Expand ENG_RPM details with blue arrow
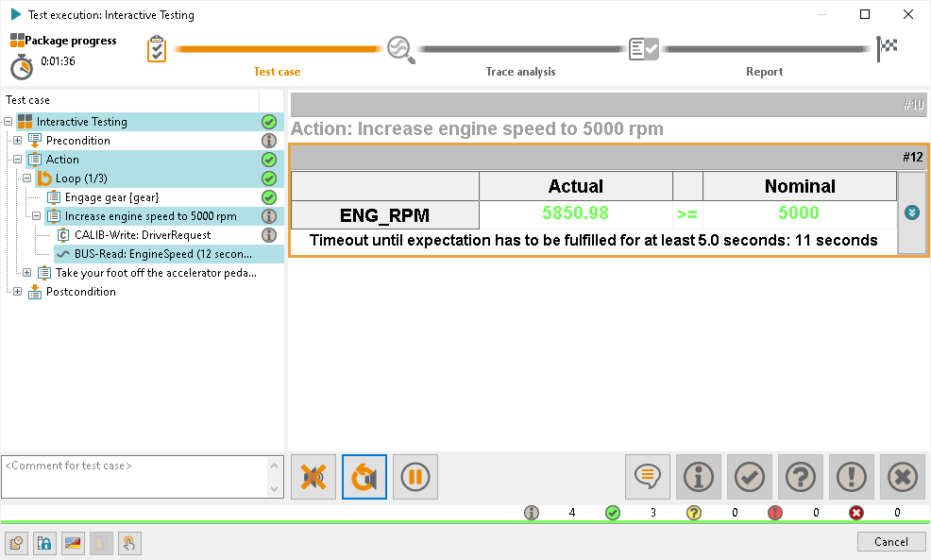 912,212
